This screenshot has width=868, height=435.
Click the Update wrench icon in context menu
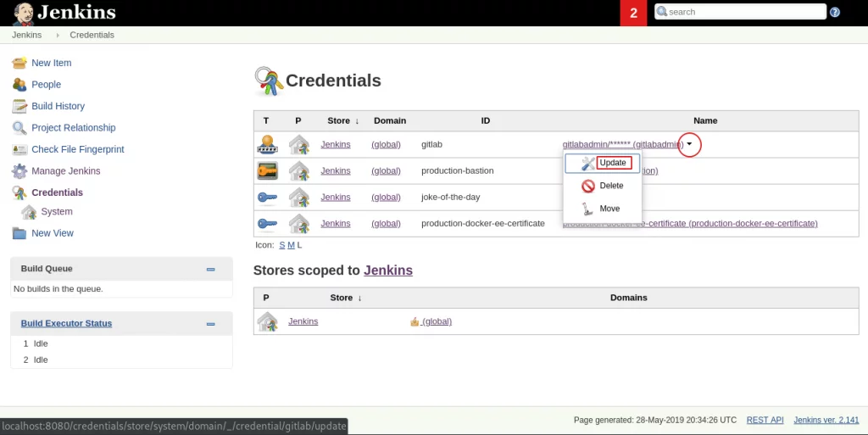click(588, 164)
